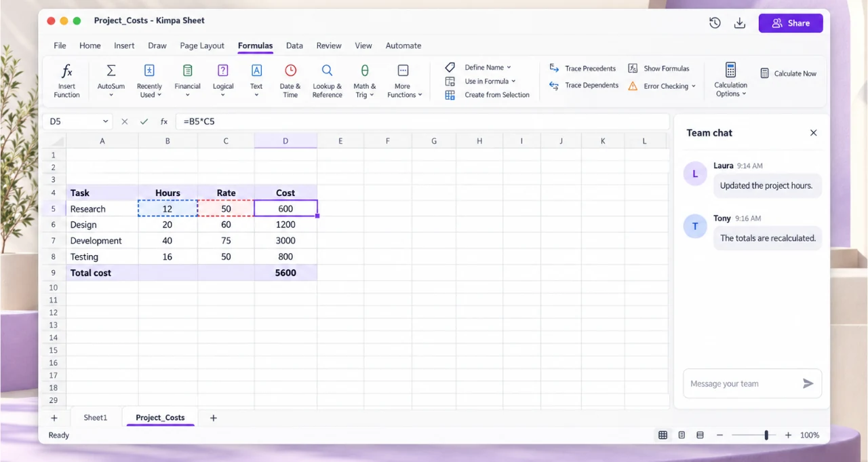Open the Data tab
868x462 pixels.
294,45
